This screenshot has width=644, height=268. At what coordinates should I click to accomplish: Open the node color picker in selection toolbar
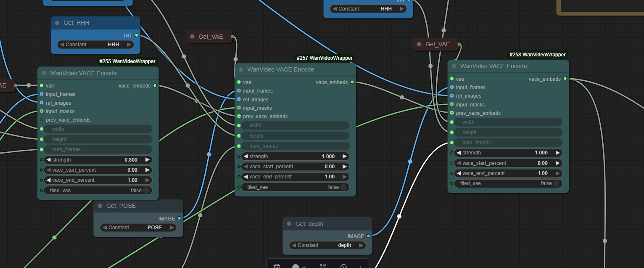tap(296, 267)
